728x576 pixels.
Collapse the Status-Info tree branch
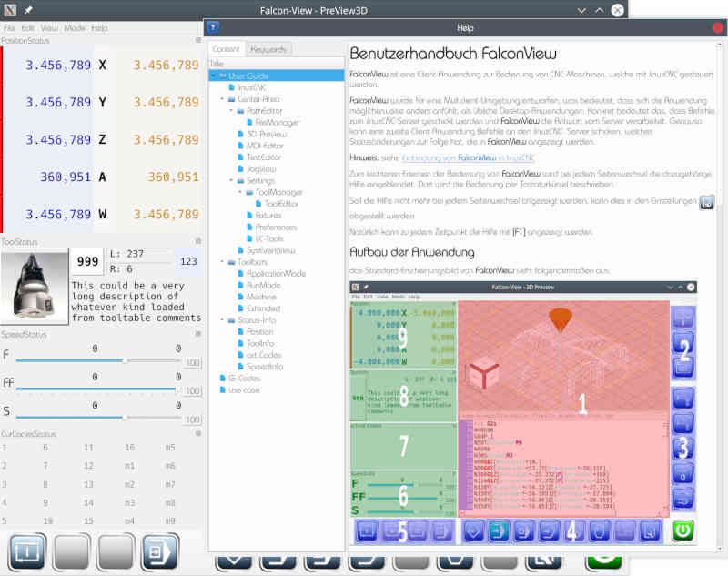coord(222,320)
